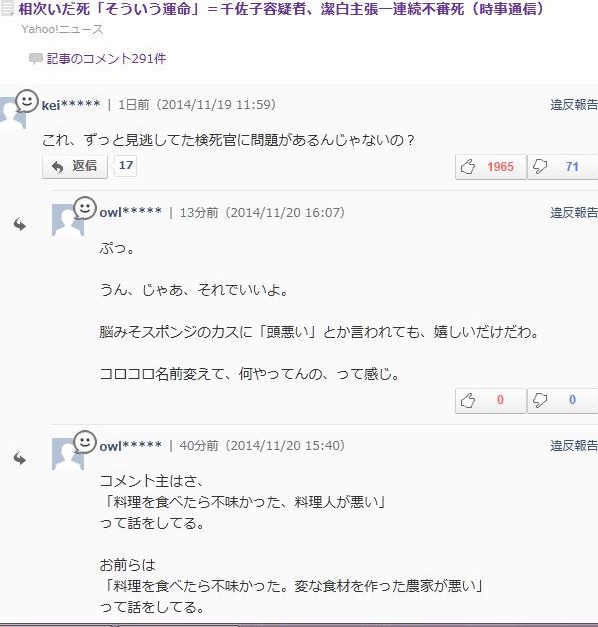Click the document icon beside article title
The width and height of the screenshot is (598, 627).
[x=7, y=8]
